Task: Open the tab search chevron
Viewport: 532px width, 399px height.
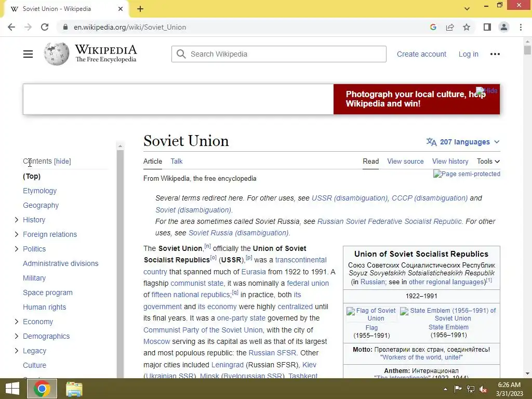Action: click(x=467, y=9)
